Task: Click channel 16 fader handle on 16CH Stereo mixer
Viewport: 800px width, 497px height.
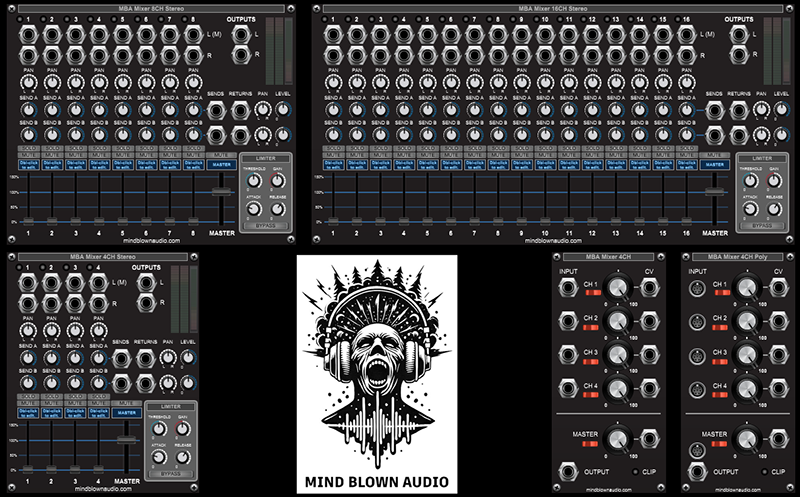Action: 686,221
